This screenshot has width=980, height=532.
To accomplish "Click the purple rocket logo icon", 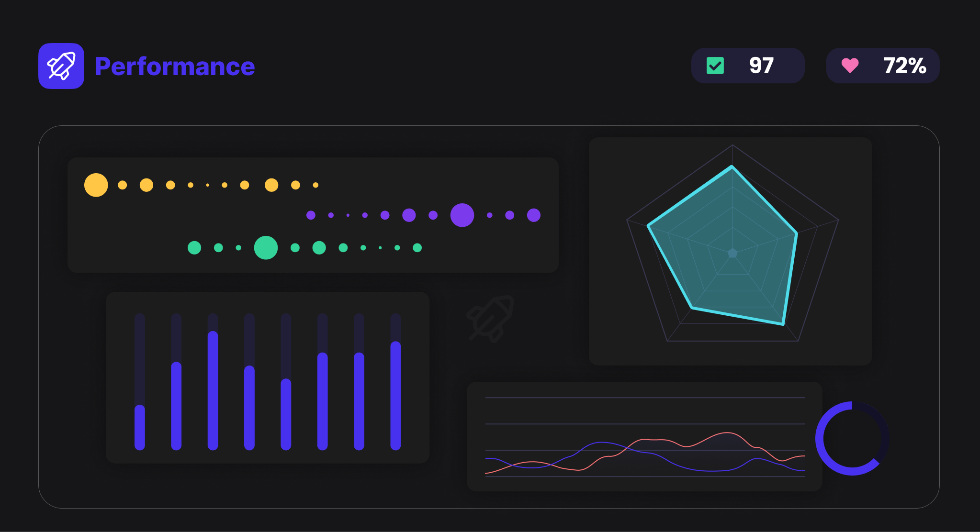I will (x=61, y=66).
